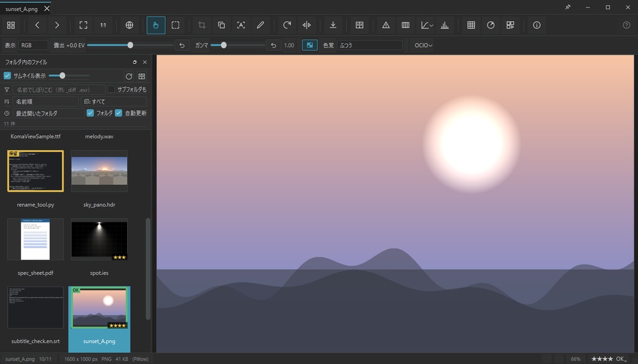Screen dimensions: 638x364
Task: Go to the next image arrow
Action: click(57, 25)
